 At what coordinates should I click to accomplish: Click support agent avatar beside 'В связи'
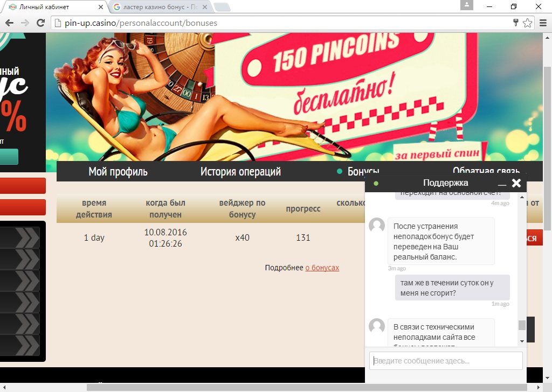click(x=377, y=326)
